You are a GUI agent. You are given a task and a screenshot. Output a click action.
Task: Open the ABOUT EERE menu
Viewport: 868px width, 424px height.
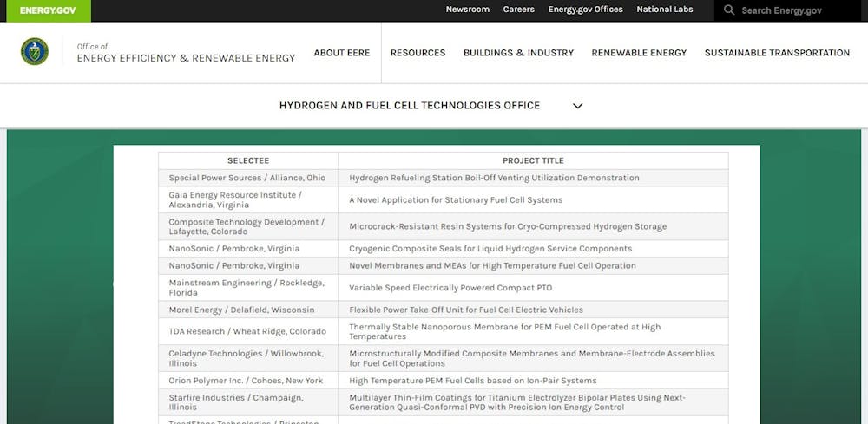(341, 53)
